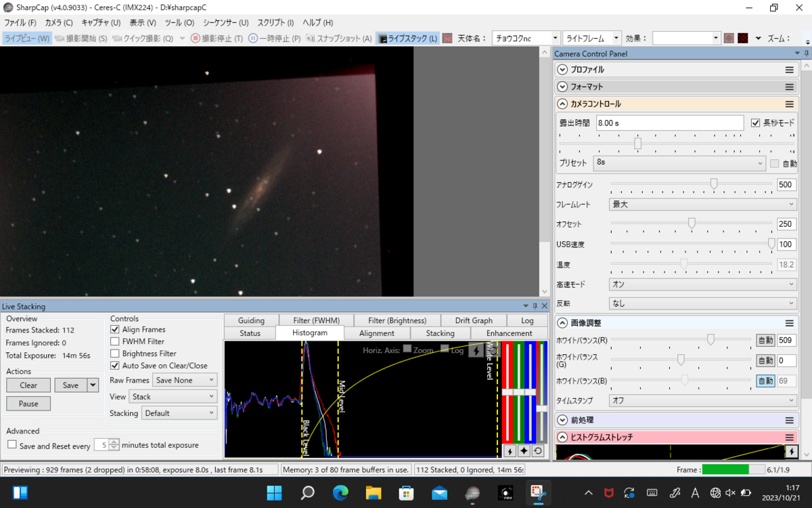Screen dimensions: 812x508
Task: Click the Clear button in Live Stacking
Action: 28,385
